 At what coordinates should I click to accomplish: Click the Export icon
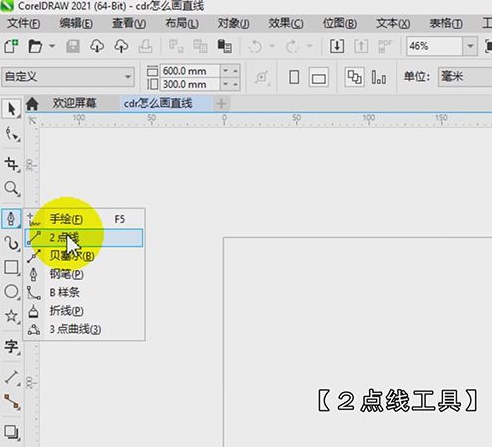tap(361, 46)
